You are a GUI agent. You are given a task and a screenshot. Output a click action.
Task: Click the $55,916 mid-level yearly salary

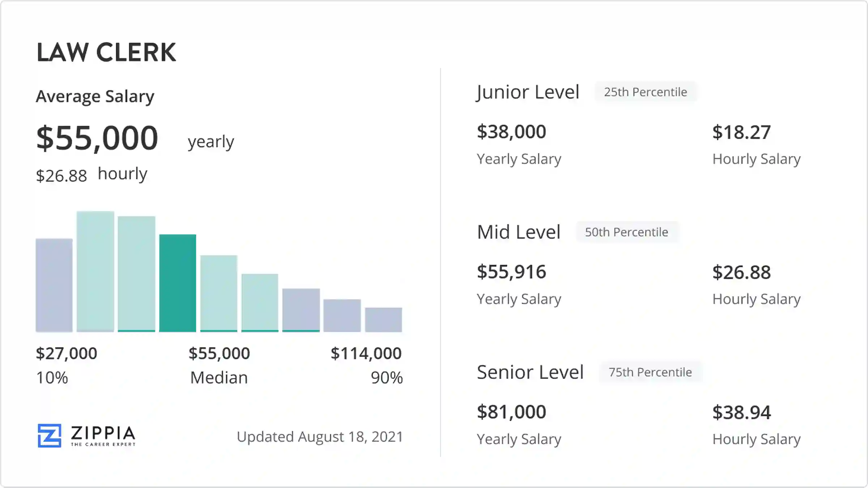point(511,272)
